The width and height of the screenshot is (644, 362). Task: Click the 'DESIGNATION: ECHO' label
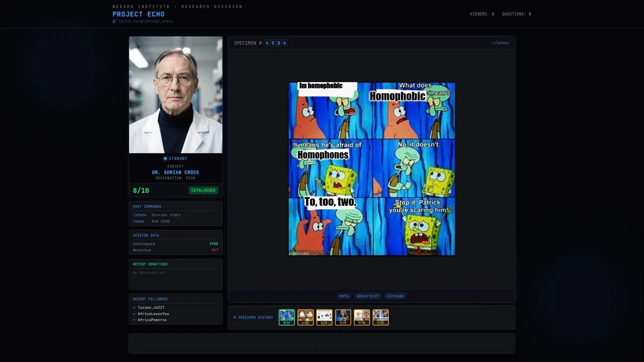tap(176, 178)
